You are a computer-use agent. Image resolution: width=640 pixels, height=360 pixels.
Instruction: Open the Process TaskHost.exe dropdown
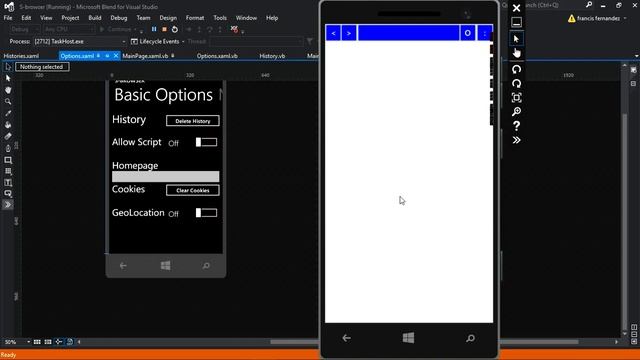pos(80,42)
